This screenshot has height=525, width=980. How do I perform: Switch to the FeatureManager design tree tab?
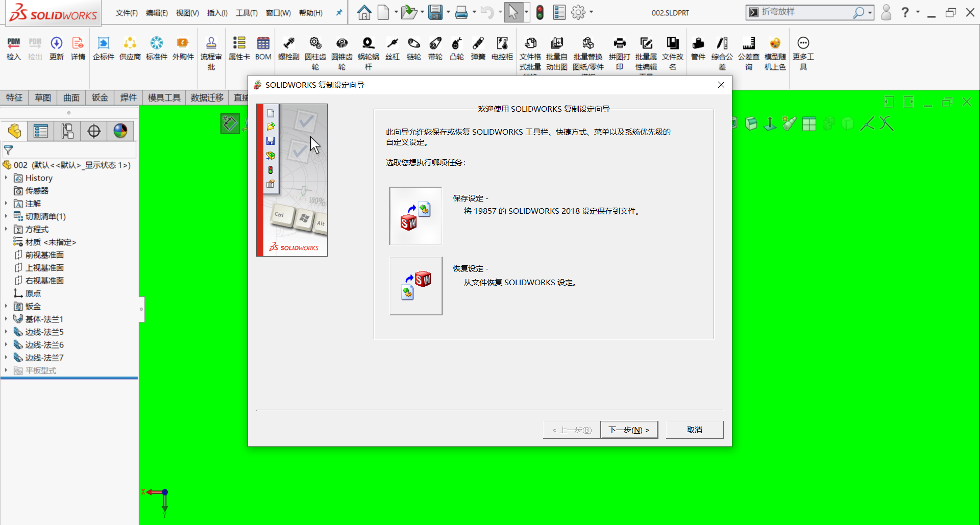(14, 131)
